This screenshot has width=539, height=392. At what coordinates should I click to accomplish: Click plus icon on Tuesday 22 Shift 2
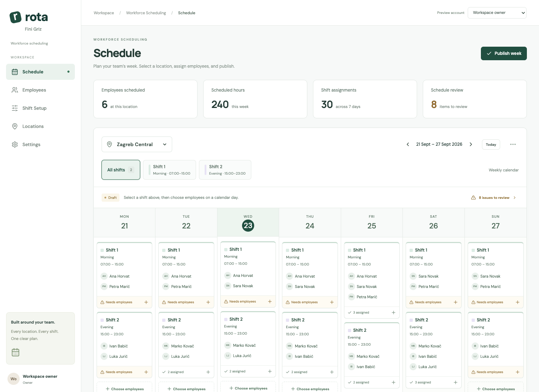208,372
